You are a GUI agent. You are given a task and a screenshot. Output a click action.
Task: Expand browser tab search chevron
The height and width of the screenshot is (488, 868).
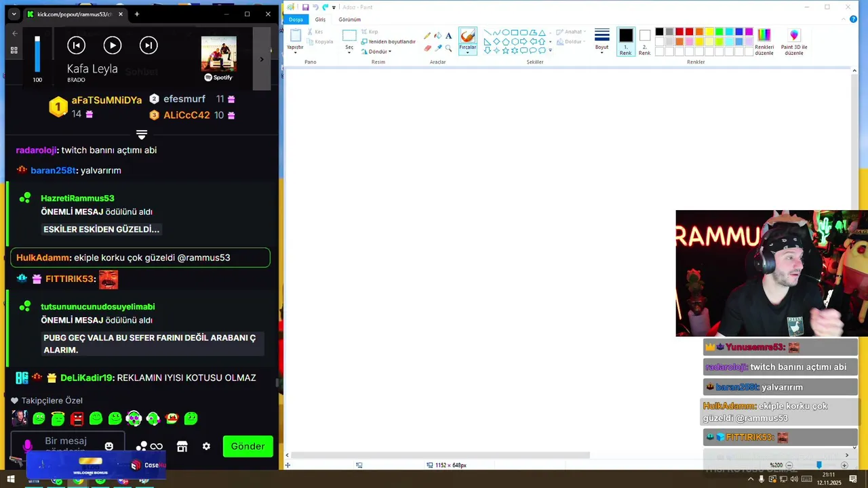tap(14, 14)
